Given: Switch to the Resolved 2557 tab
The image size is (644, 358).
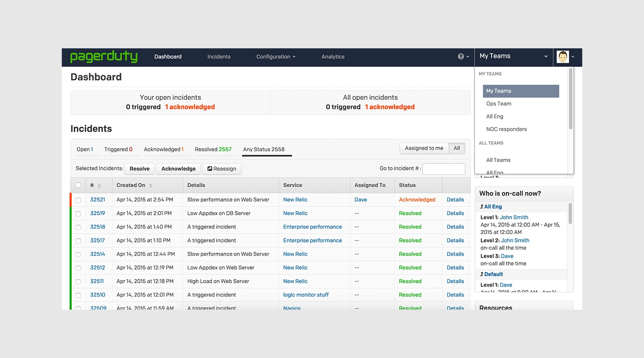Looking at the screenshot, I should tap(213, 149).
